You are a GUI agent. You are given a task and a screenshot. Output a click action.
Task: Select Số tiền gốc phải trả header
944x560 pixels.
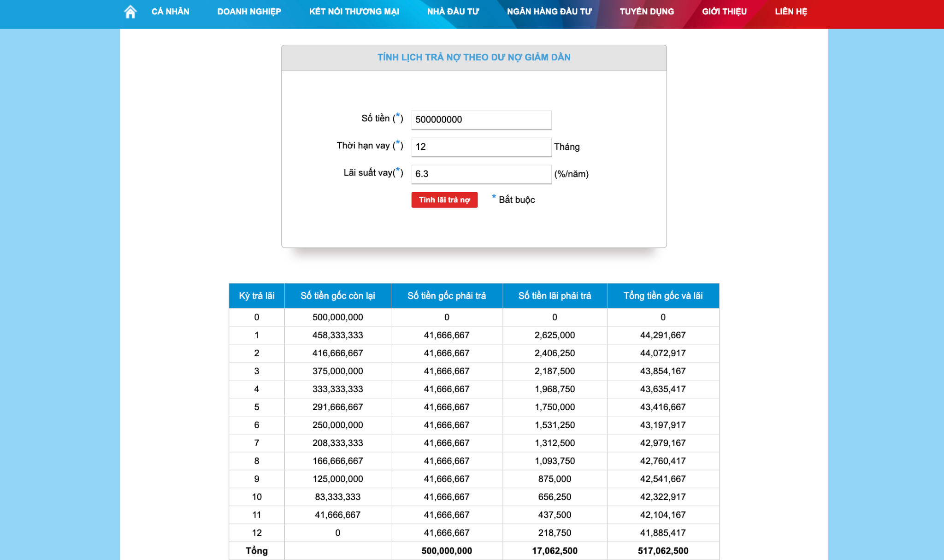447,296
